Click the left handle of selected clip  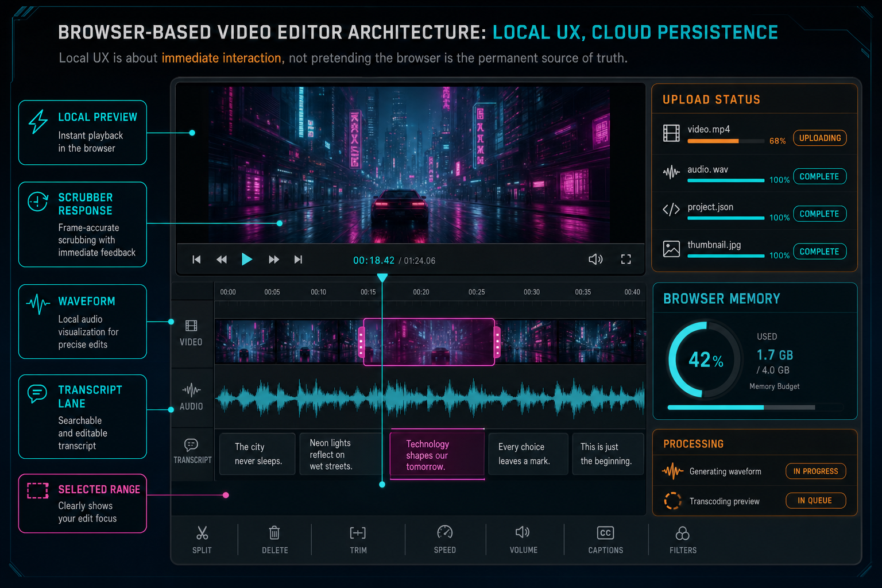click(361, 342)
